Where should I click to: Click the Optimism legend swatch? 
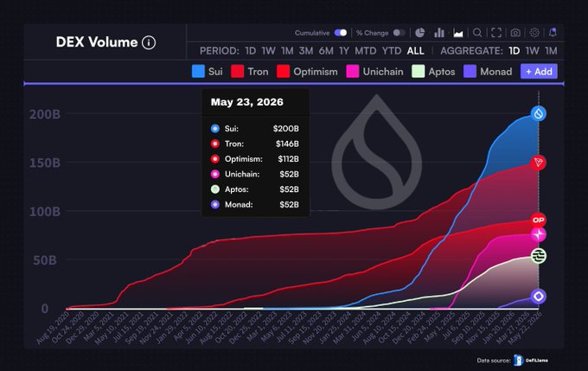[283, 71]
